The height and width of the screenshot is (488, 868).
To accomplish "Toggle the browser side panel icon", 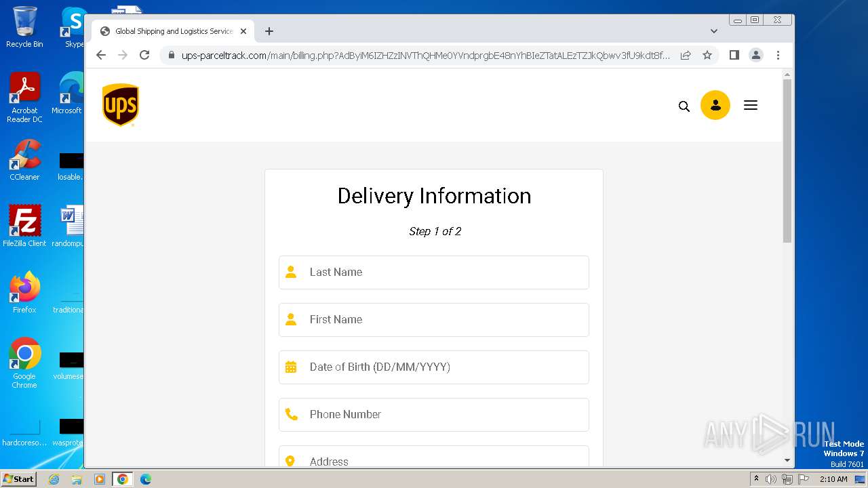I will point(734,55).
